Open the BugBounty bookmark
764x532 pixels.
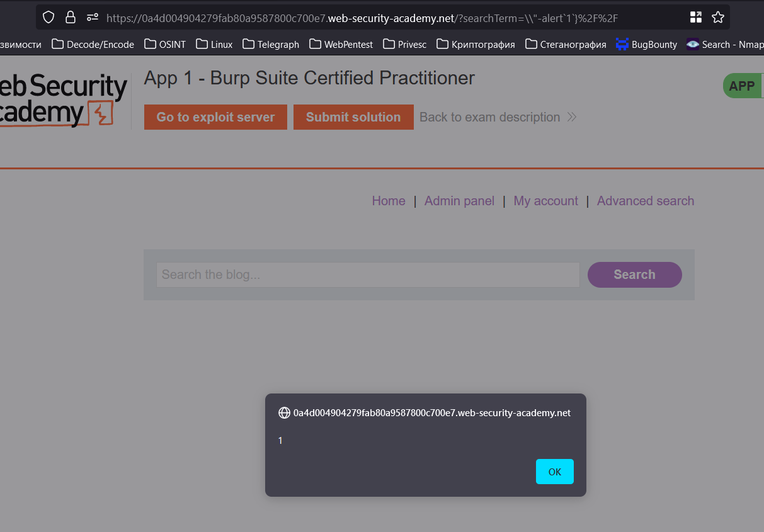[647, 44]
